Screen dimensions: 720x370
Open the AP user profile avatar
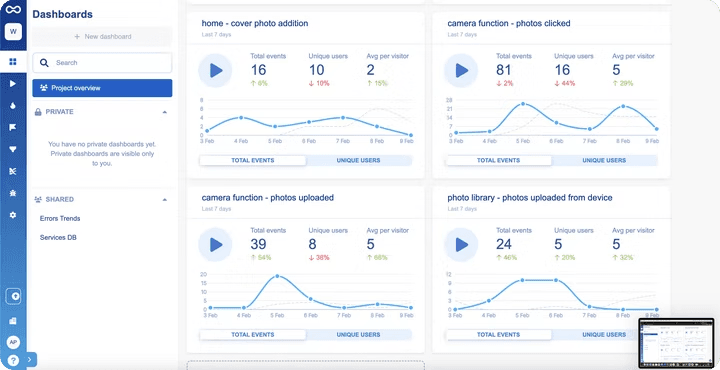pos(13,342)
